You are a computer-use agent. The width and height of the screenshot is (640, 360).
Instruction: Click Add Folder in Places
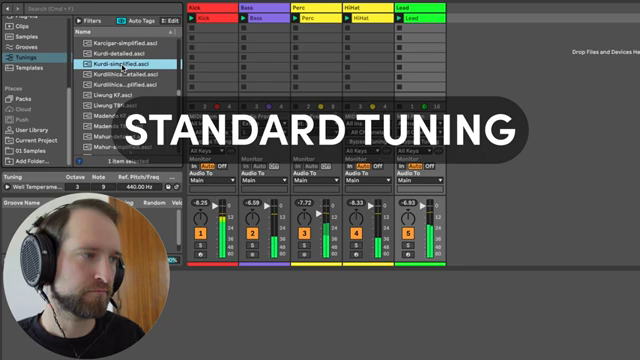pos(32,161)
